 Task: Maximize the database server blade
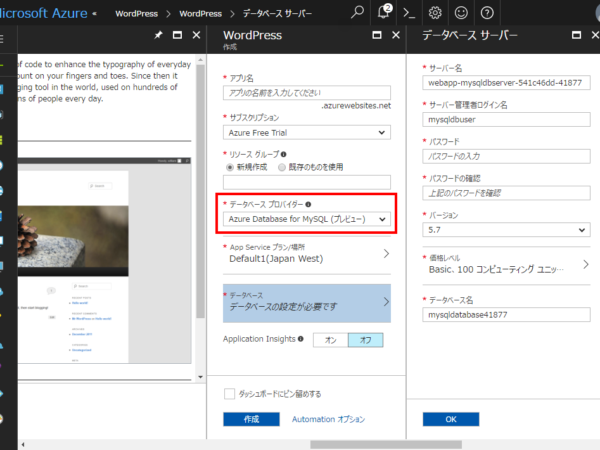point(576,35)
